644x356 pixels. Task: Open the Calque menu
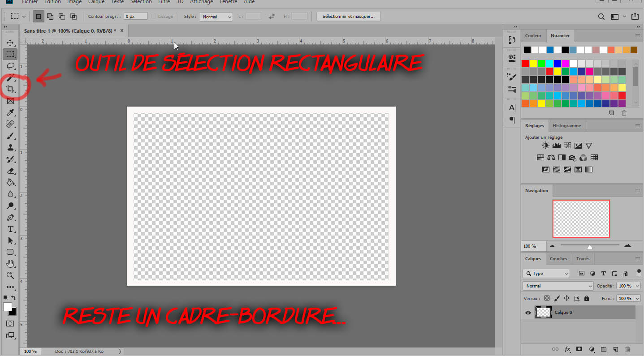click(x=96, y=2)
